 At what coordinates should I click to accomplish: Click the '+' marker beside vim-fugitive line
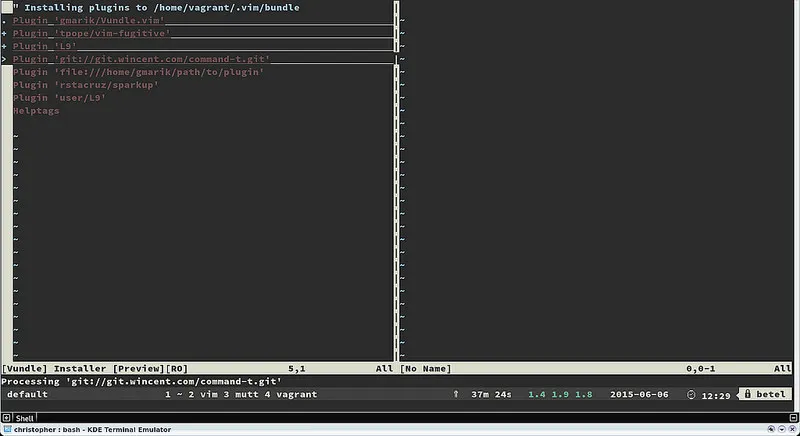[x=5, y=33]
